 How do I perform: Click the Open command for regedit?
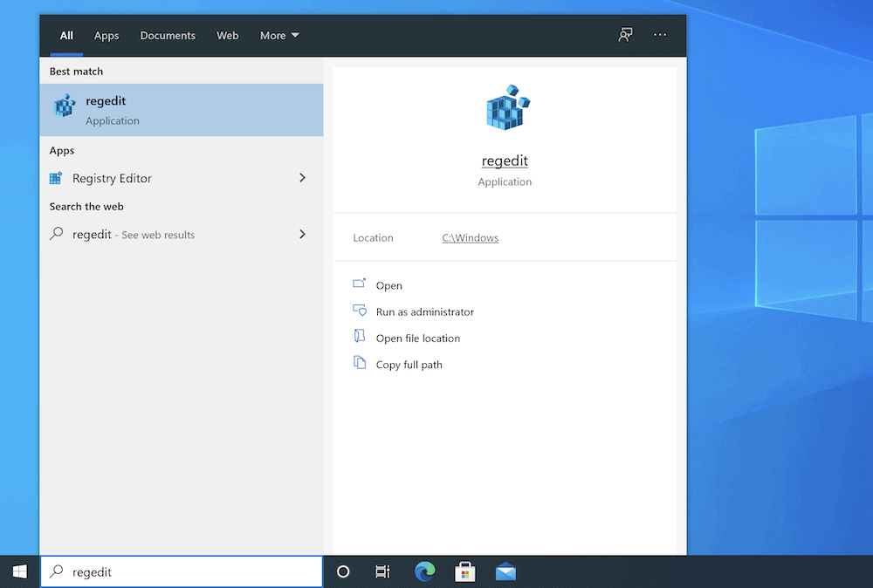tap(388, 285)
